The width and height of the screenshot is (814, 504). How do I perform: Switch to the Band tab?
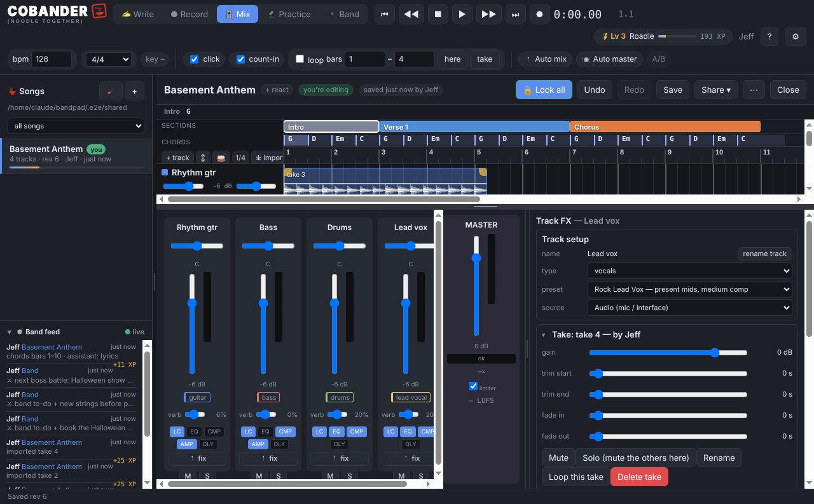344,14
